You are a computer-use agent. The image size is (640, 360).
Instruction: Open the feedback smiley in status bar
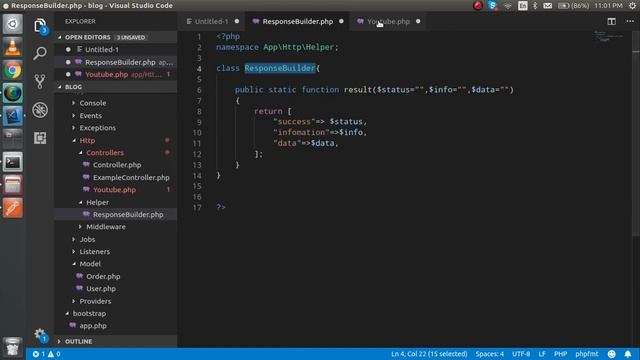coord(611,354)
